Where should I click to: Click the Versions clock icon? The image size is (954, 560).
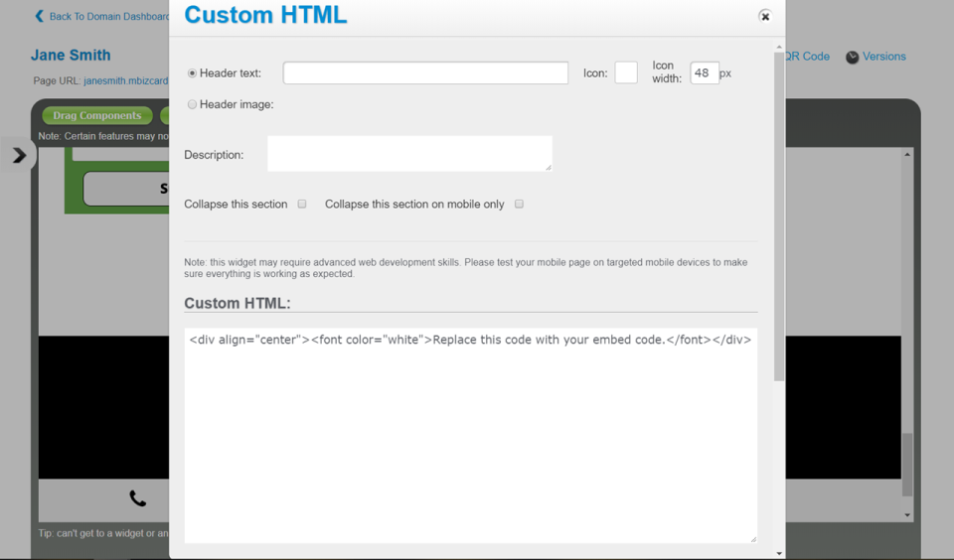[853, 58]
